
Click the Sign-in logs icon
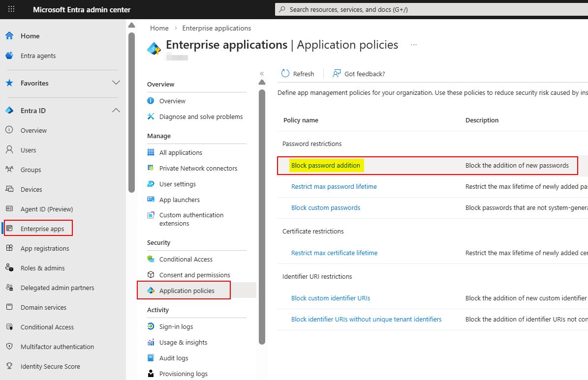151,326
